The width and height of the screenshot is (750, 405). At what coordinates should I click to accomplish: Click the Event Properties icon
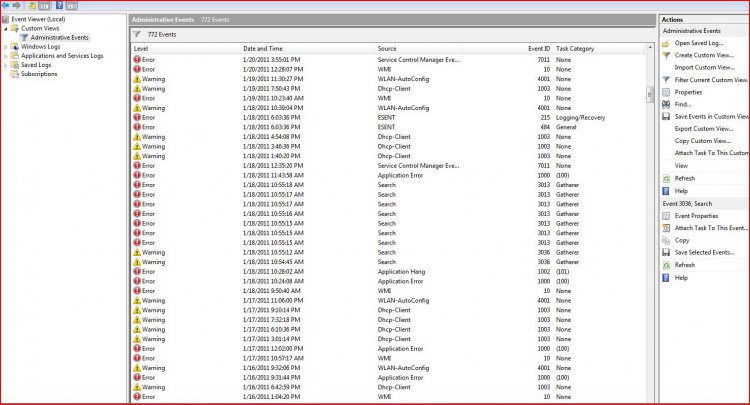click(666, 216)
